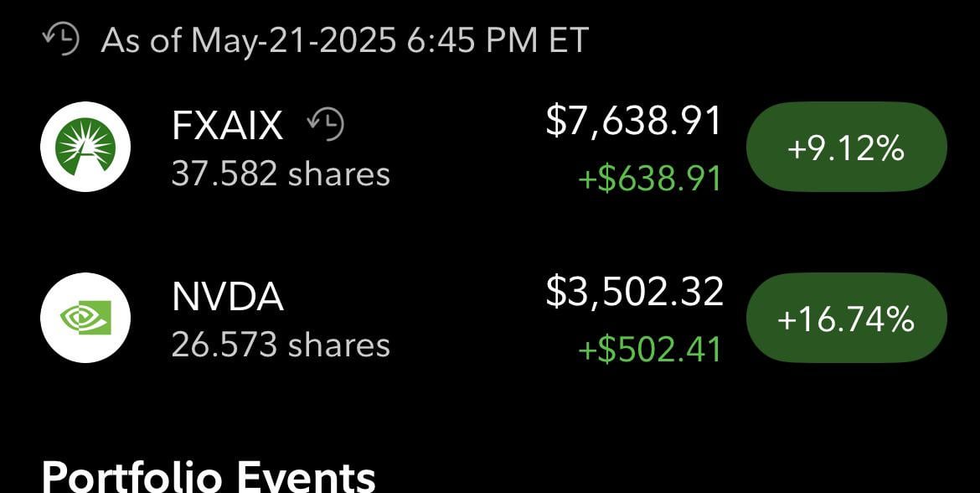The width and height of the screenshot is (980, 493).
Task: Select the FXAIX ticker symbol
Action: click(227, 127)
